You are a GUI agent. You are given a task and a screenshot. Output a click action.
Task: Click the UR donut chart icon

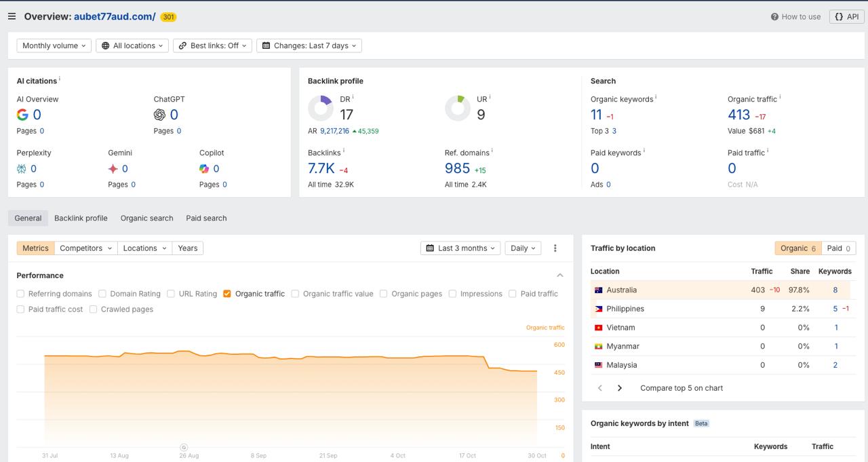(x=458, y=108)
